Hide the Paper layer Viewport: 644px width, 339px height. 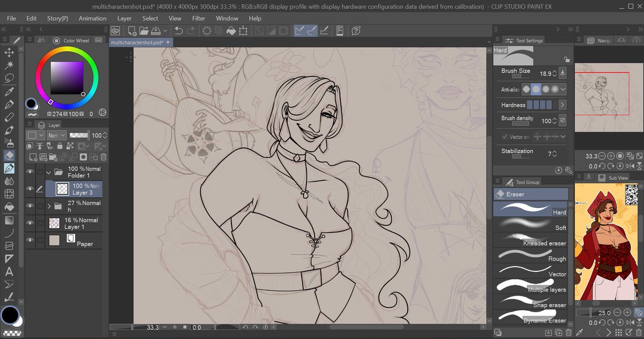pyautogui.click(x=30, y=240)
